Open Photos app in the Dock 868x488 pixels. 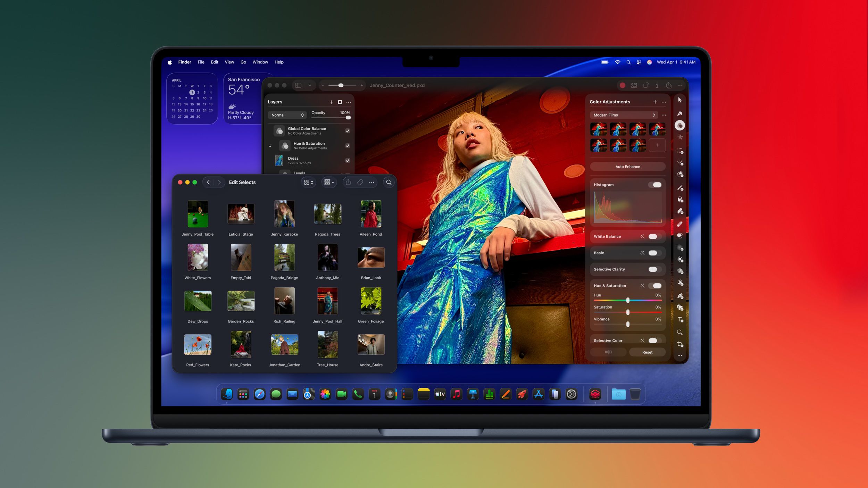coord(325,394)
